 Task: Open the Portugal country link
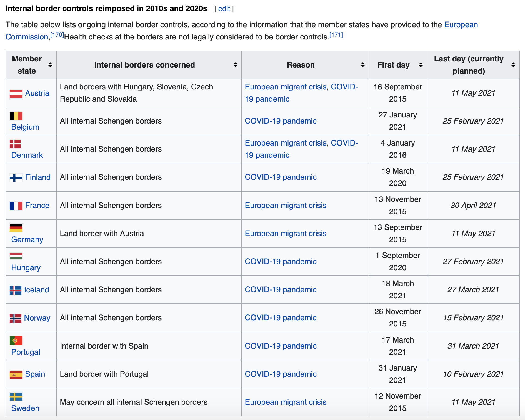pyautogui.click(x=26, y=352)
